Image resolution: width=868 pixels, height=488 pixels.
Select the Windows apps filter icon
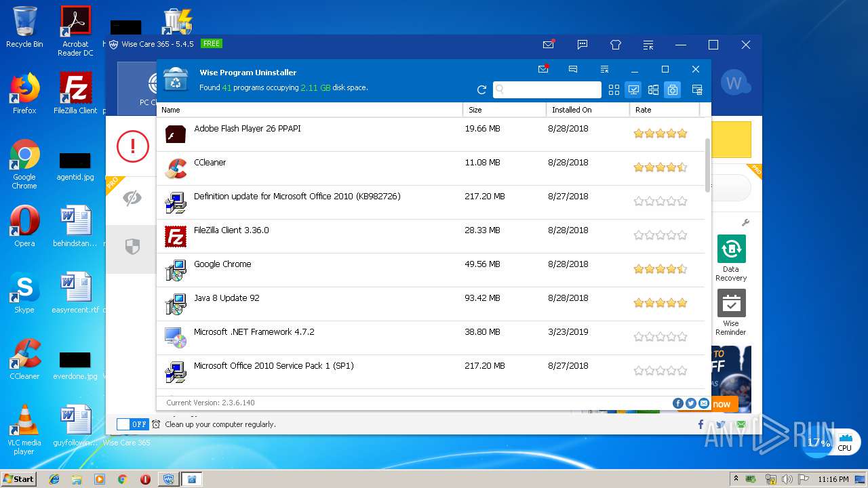pos(653,89)
